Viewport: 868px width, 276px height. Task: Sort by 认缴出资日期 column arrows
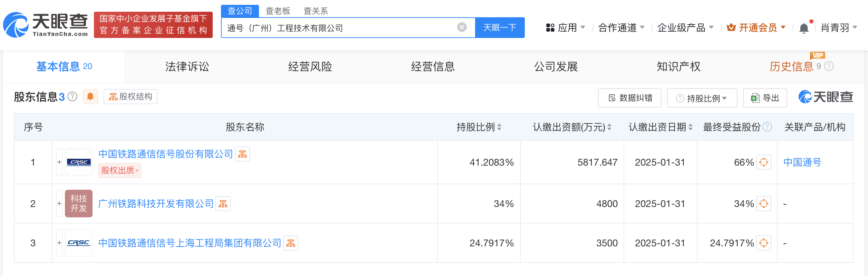click(691, 127)
